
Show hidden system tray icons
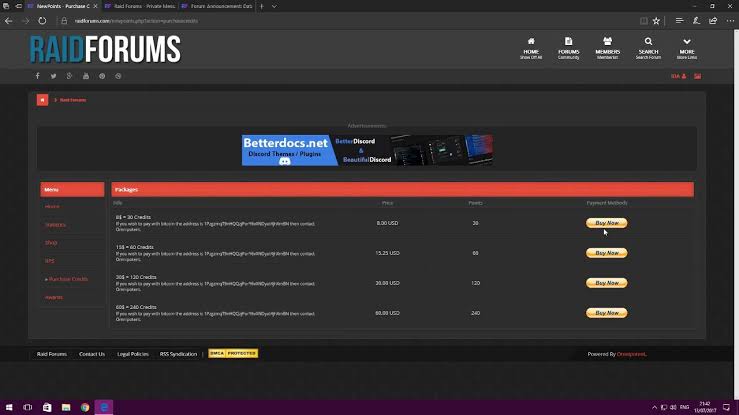[x=654, y=407]
